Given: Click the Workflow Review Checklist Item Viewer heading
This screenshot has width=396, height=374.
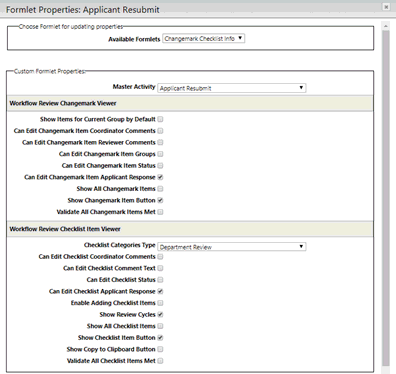Looking at the screenshot, I should click(x=65, y=229).
